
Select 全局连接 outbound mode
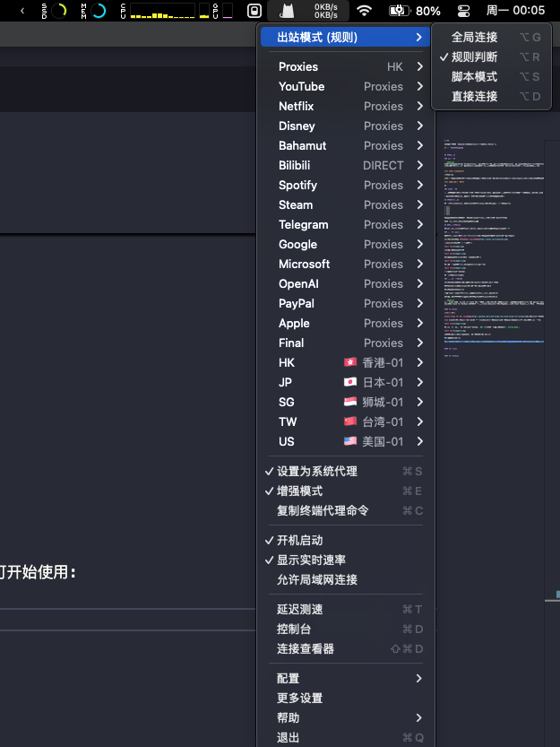click(x=474, y=37)
